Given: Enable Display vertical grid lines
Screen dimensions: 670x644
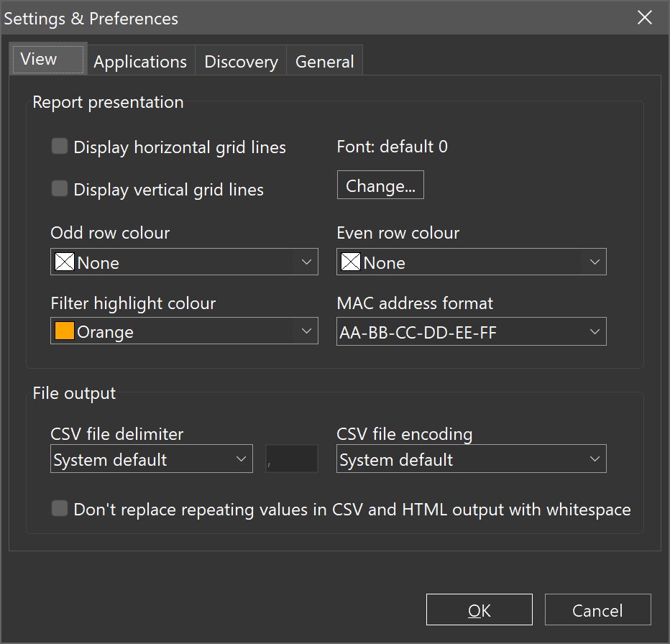Looking at the screenshot, I should point(60,189).
